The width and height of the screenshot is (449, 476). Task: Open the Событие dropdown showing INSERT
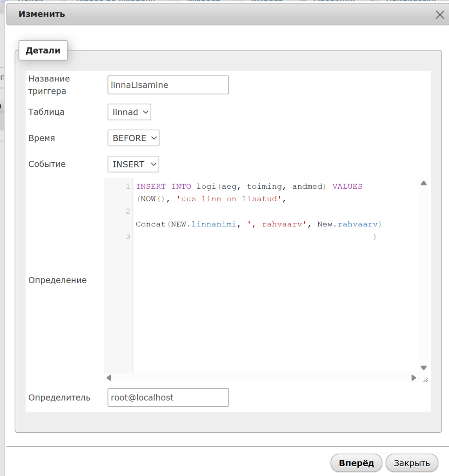(x=134, y=164)
